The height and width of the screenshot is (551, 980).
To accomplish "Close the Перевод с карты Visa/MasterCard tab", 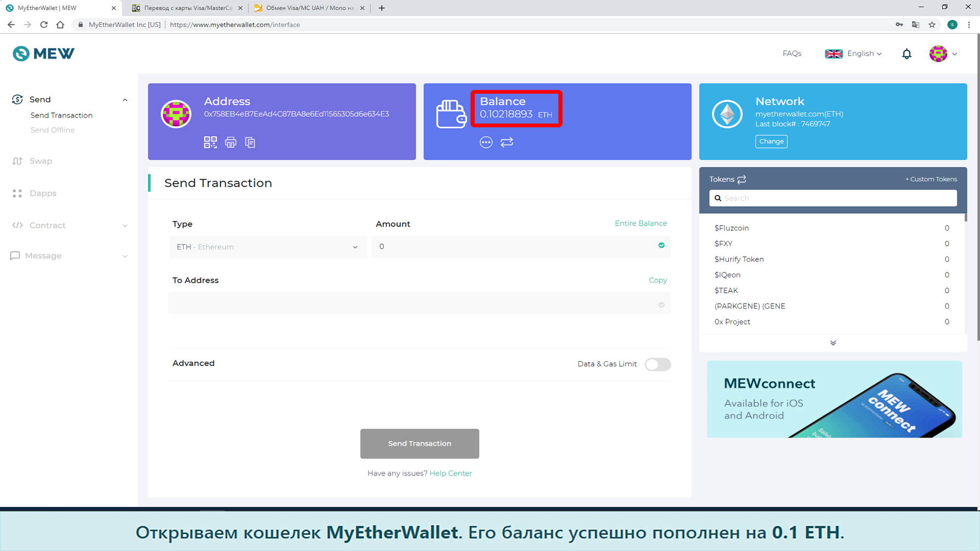I will (240, 8).
